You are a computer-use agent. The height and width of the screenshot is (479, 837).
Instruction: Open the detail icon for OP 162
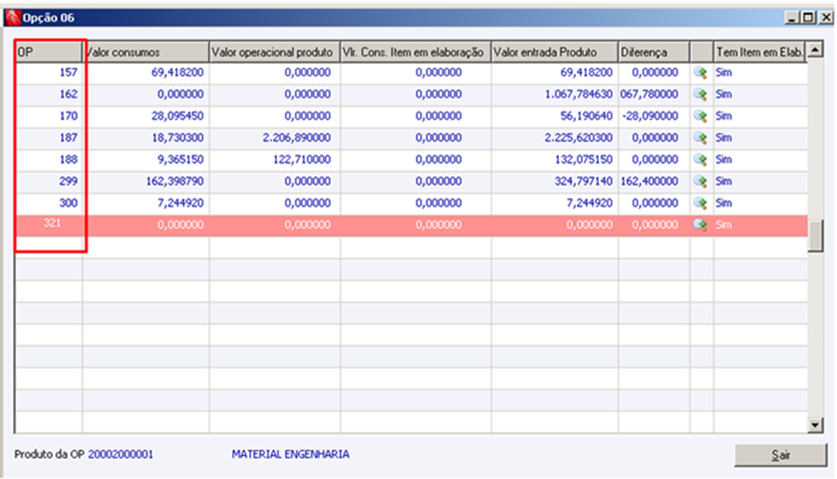700,95
